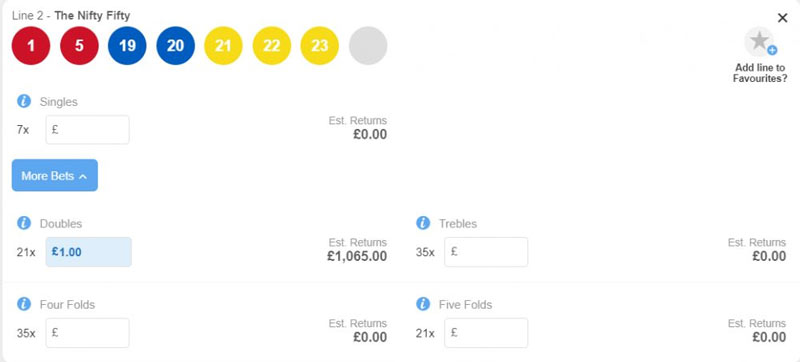Click blue ball number 20
This screenshot has height=362, width=800.
point(175,46)
